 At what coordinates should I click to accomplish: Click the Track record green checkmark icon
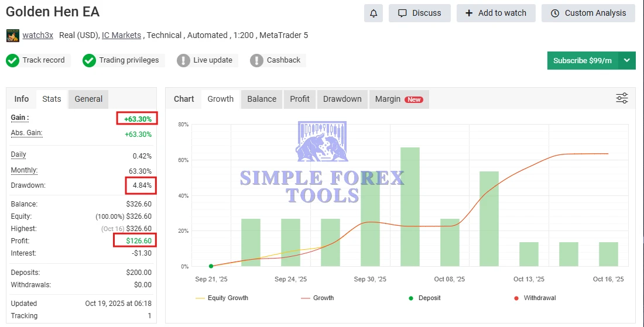click(x=12, y=60)
